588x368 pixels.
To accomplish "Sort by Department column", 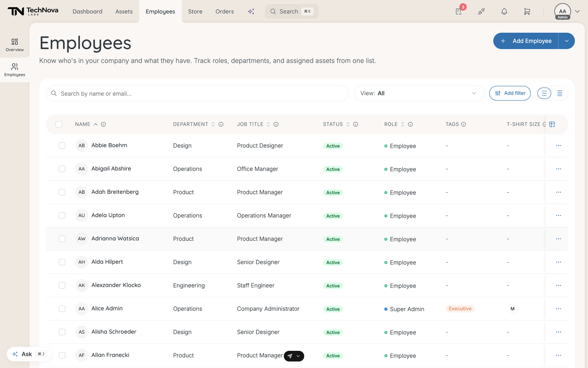I will (x=213, y=124).
